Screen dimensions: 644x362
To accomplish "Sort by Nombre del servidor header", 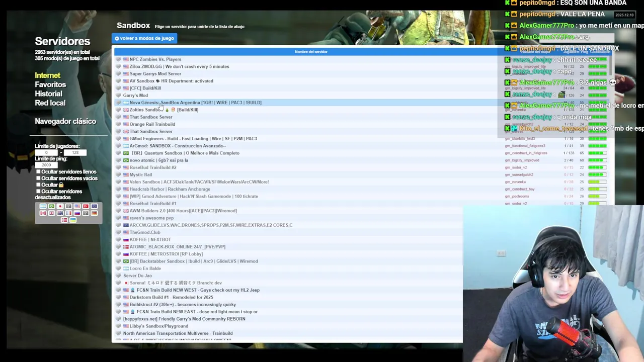I will (311, 51).
